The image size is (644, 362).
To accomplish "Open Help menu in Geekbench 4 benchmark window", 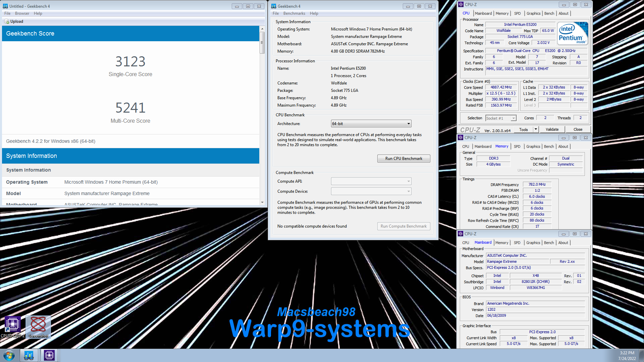I will click(x=314, y=13).
